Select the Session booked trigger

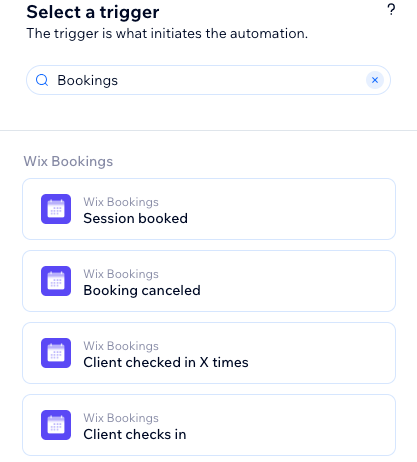tap(209, 209)
